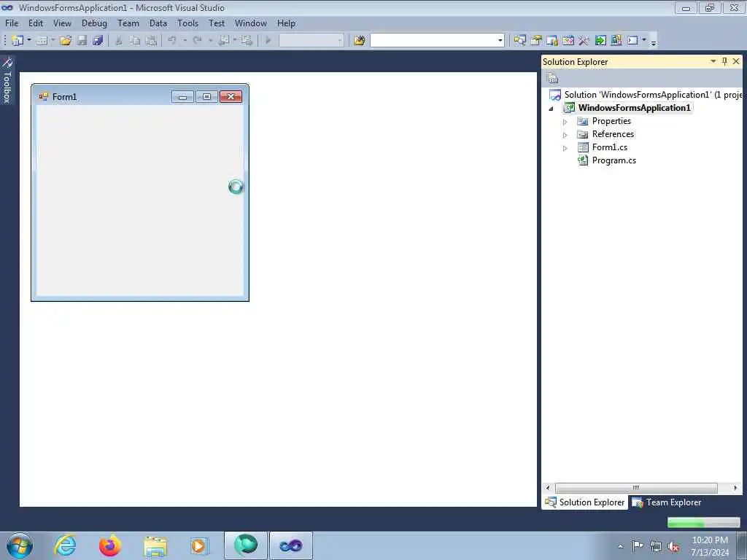The height and width of the screenshot is (560, 747).
Task: Switch to the Team Explorer tab
Action: pos(667,502)
